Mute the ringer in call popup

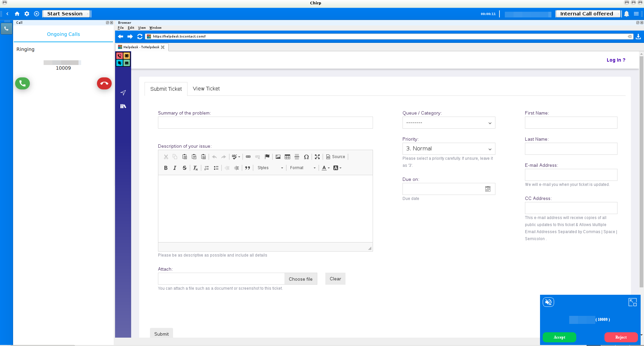pyautogui.click(x=548, y=302)
